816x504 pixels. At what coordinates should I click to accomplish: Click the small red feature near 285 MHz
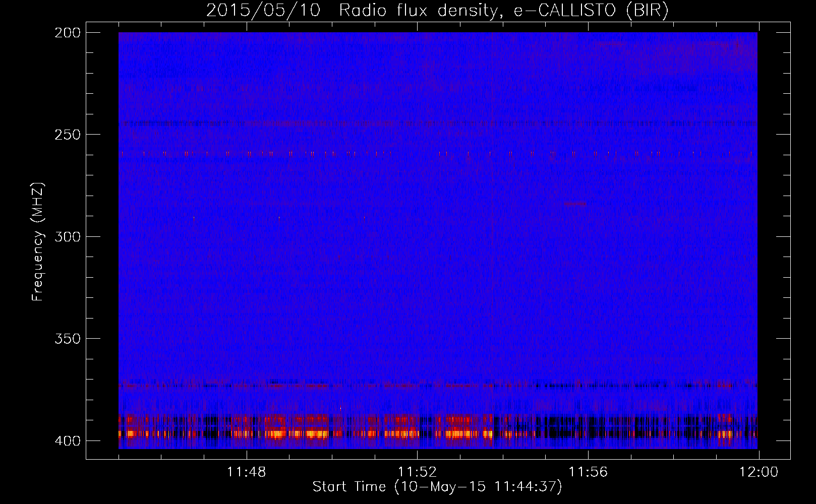[x=575, y=204]
